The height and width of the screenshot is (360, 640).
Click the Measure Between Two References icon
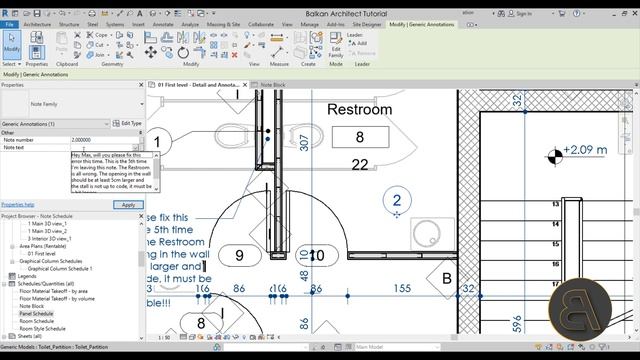click(277, 53)
